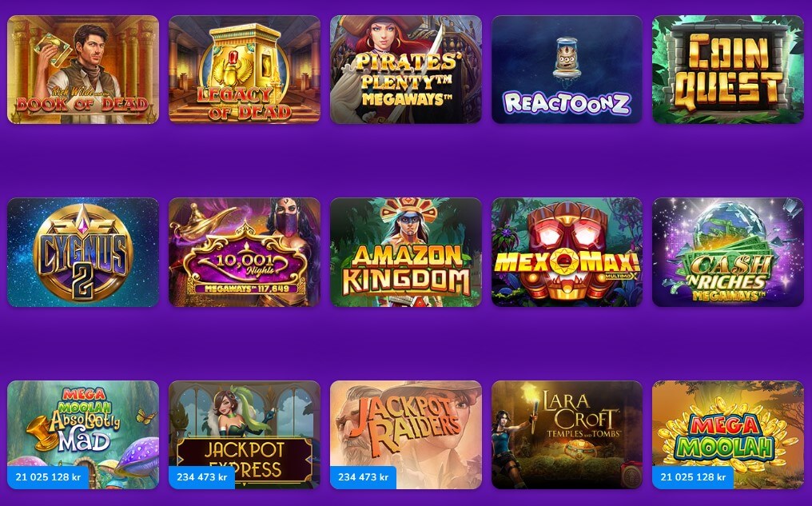Click Jackpot Raiders 234 473 kr badge
This screenshot has width=812, height=506.
click(363, 477)
